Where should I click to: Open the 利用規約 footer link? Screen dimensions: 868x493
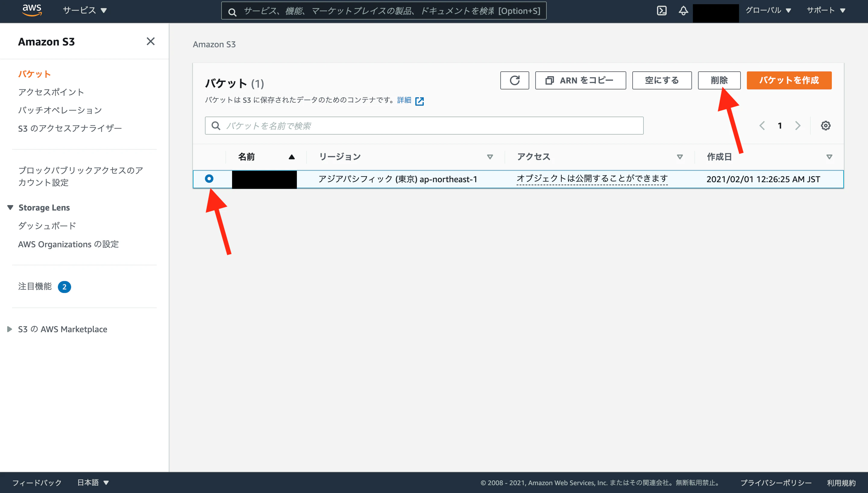point(841,482)
